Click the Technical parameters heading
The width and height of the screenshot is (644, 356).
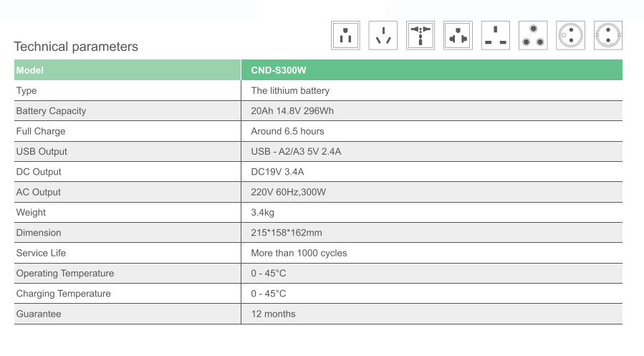point(76,47)
